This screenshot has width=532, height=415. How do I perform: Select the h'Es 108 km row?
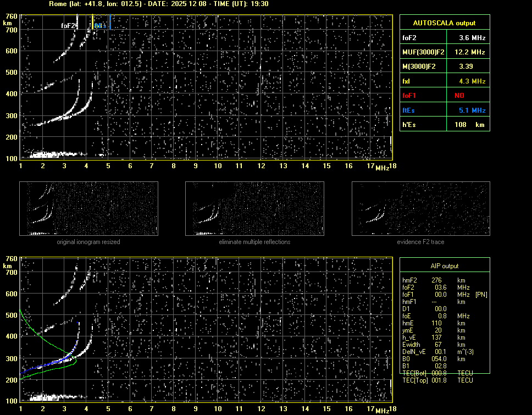pyautogui.click(x=444, y=125)
